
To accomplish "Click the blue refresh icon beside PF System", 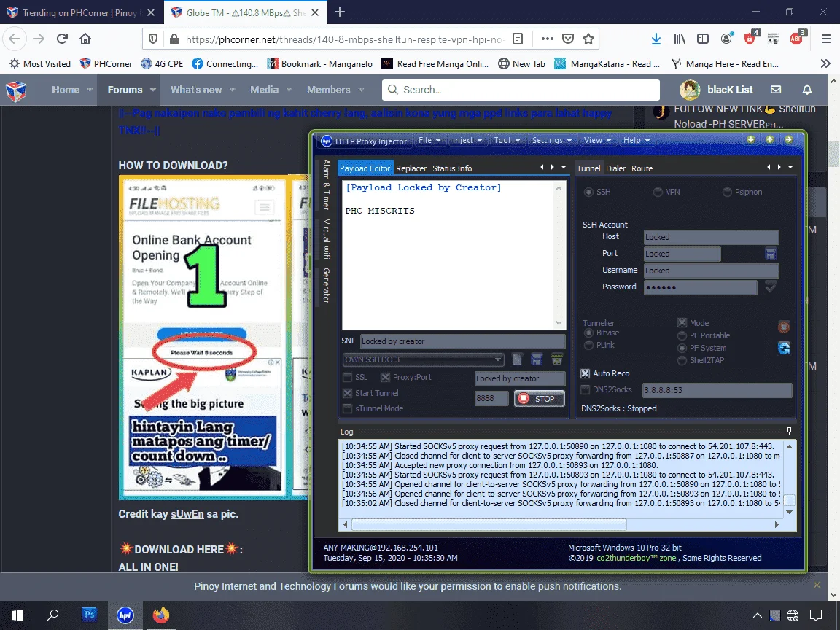I will coord(783,348).
